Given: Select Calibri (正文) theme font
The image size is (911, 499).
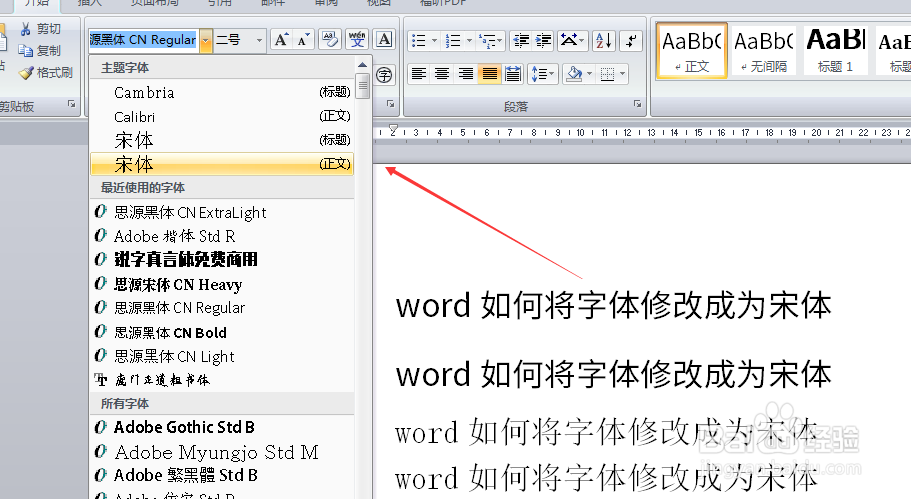Looking at the screenshot, I should pyautogui.click(x=222, y=117).
